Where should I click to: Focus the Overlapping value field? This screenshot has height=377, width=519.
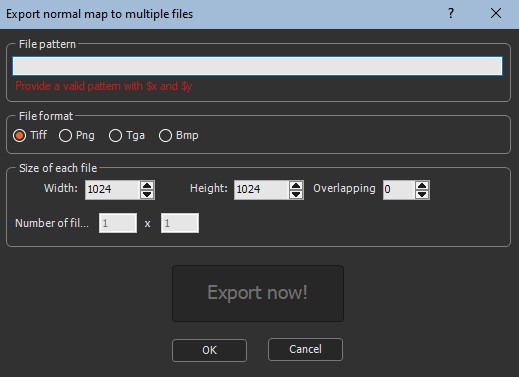(x=399, y=190)
